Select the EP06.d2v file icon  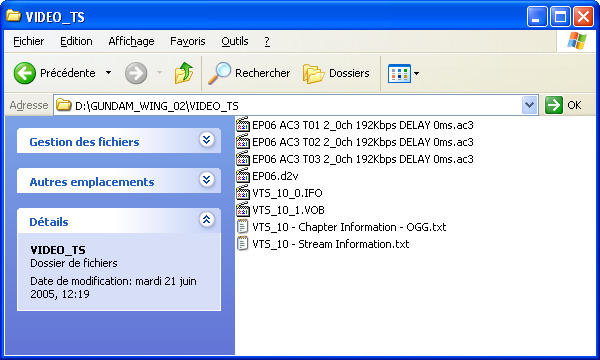tap(243, 176)
